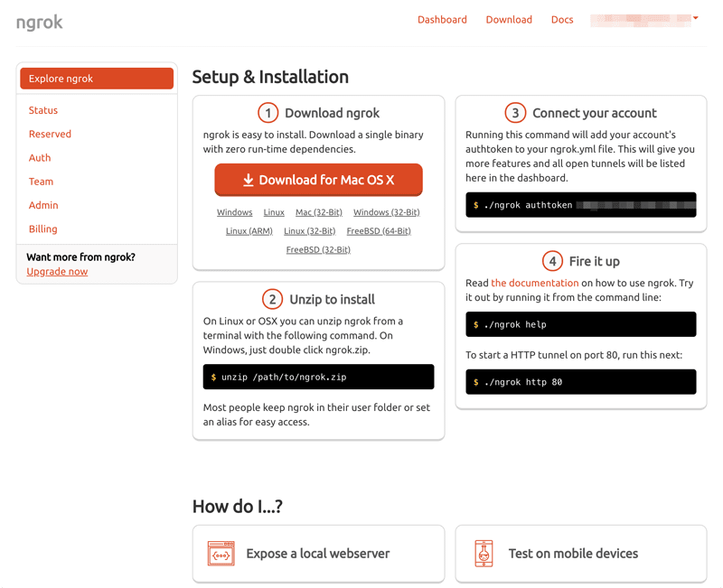
Task: Click the Setup & Installation heading
Action: 270,77
